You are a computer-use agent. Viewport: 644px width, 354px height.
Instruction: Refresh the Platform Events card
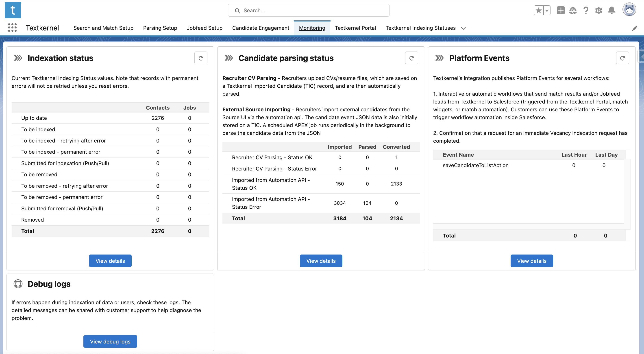(x=622, y=58)
